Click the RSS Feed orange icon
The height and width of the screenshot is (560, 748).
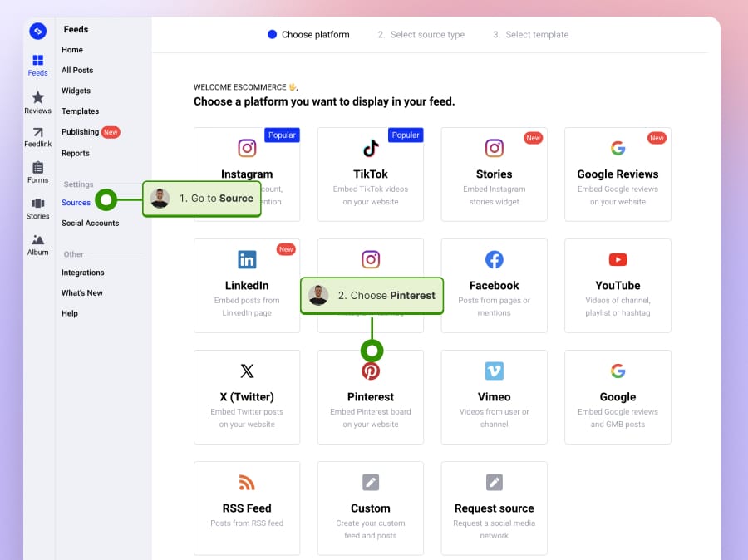coord(247,482)
